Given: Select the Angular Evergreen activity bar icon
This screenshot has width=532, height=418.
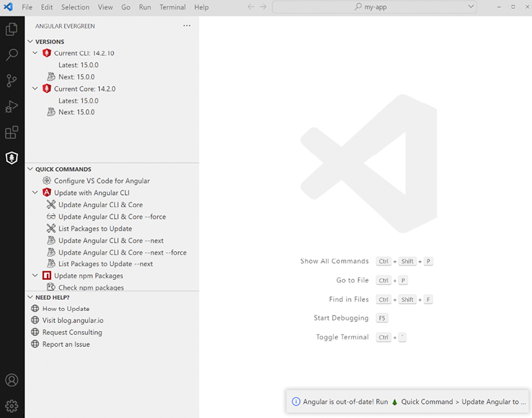Looking at the screenshot, I should point(12,158).
